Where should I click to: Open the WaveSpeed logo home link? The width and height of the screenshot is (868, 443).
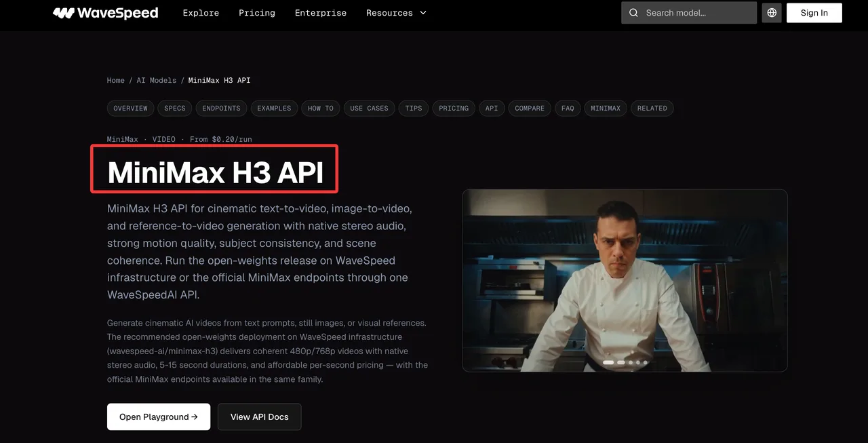pyautogui.click(x=106, y=13)
